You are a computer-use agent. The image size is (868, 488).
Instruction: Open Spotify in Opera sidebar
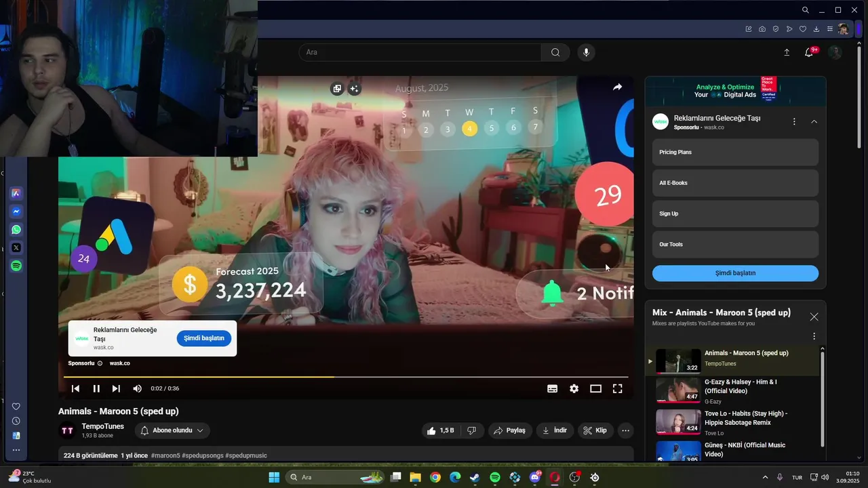pos(16,266)
